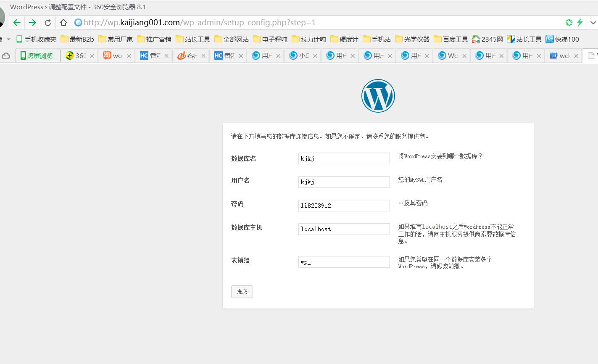Image resolution: width=598 pixels, height=364 pixels.
Task: Click the lightning speed mode icon
Action: [x=580, y=23]
